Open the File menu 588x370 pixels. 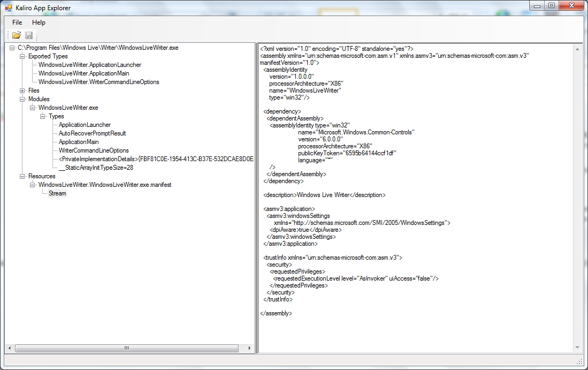click(x=17, y=22)
